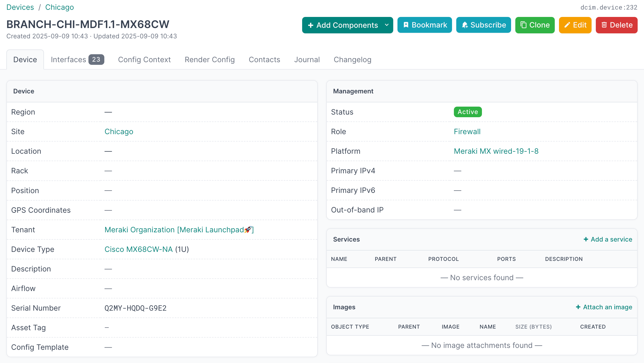Screen dimensions: 644x363
Task: Click the Subscribe bell icon
Action: [465, 25]
